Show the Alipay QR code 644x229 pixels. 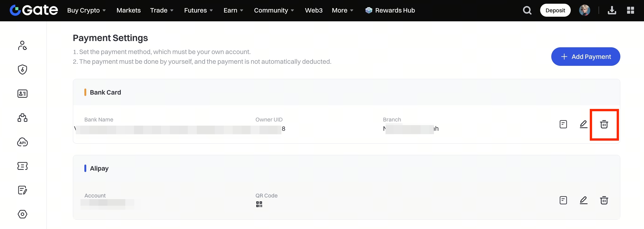tap(259, 204)
